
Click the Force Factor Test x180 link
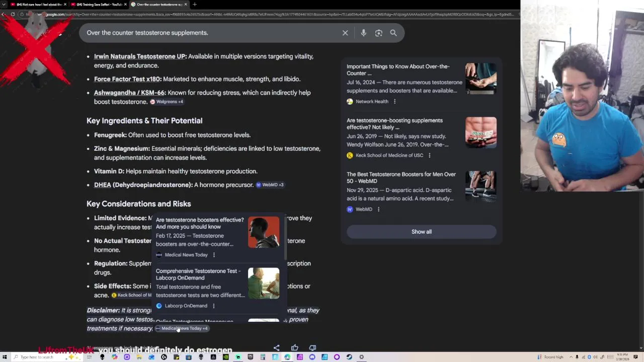(128, 79)
